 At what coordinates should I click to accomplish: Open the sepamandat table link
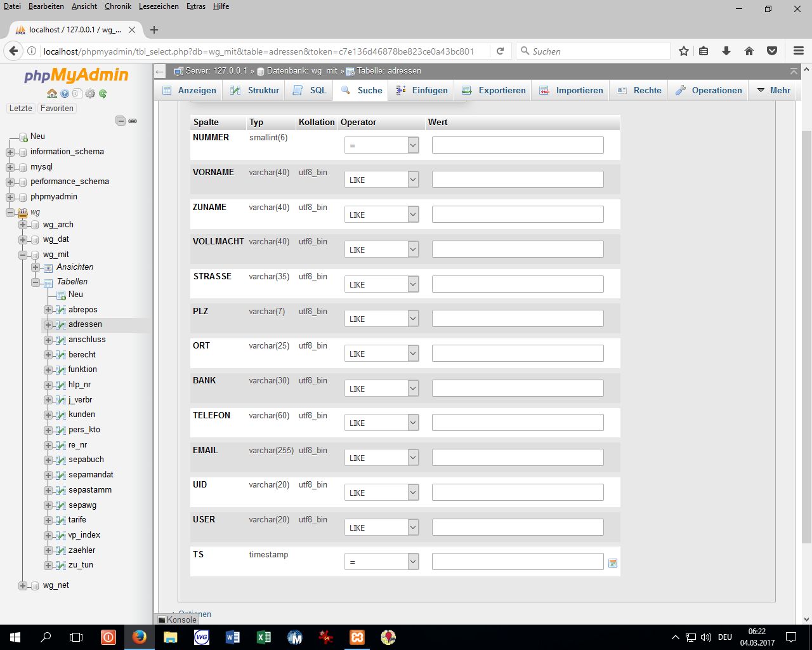(91, 475)
